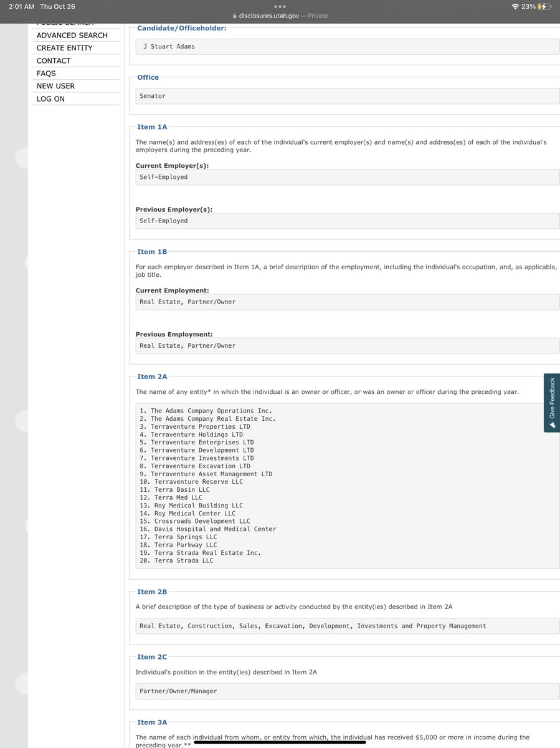
Task: Open Create Entity in sidebar
Action: pos(64,48)
